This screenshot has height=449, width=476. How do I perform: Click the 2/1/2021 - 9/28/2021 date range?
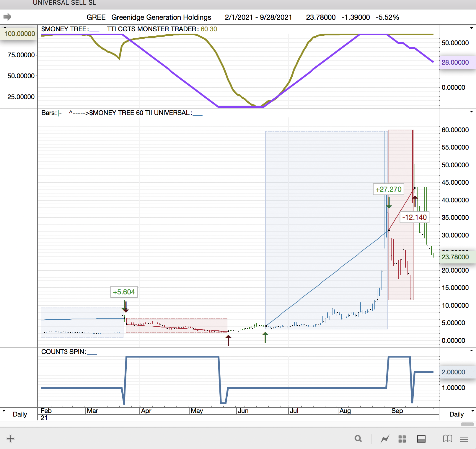[258, 17]
